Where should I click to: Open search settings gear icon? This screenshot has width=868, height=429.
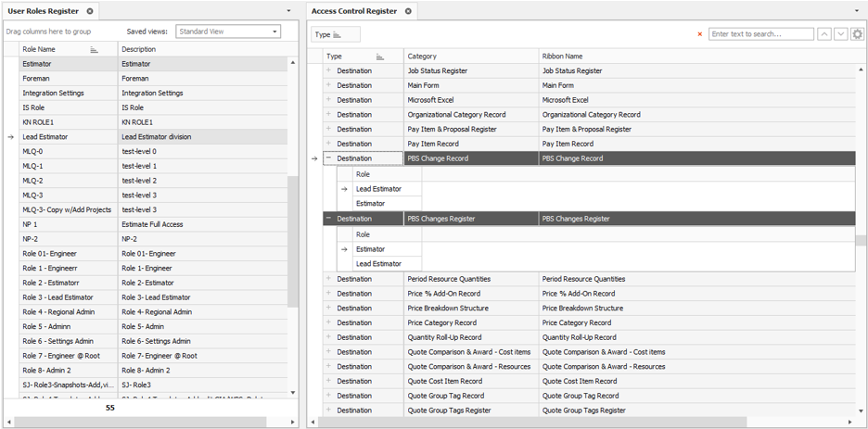point(857,34)
